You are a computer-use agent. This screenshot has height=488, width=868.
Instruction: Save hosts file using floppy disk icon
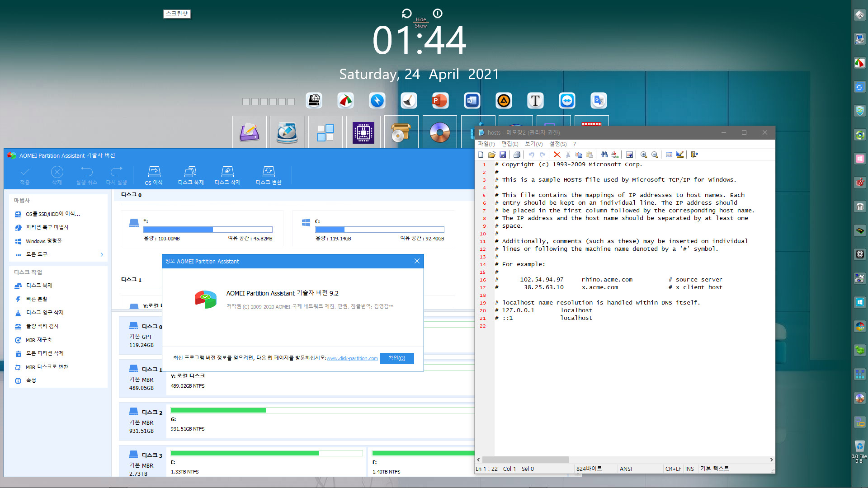tap(503, 155)
